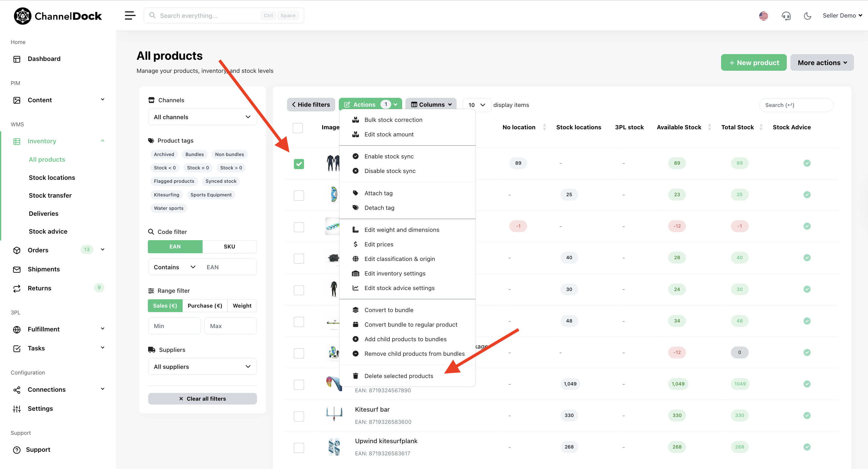Choose Bulk stock correction menu entry
This screenshot has height=469, width=868.
coord(393,120)
